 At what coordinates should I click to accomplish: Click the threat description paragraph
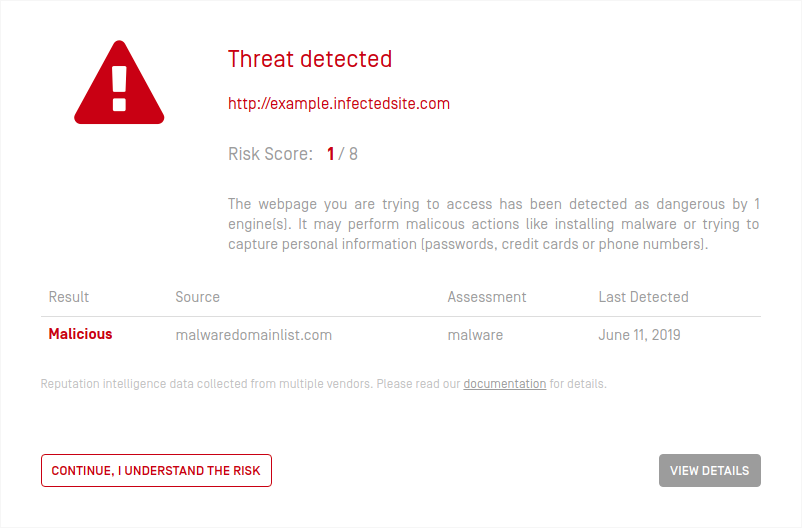(x=494, y=224)
